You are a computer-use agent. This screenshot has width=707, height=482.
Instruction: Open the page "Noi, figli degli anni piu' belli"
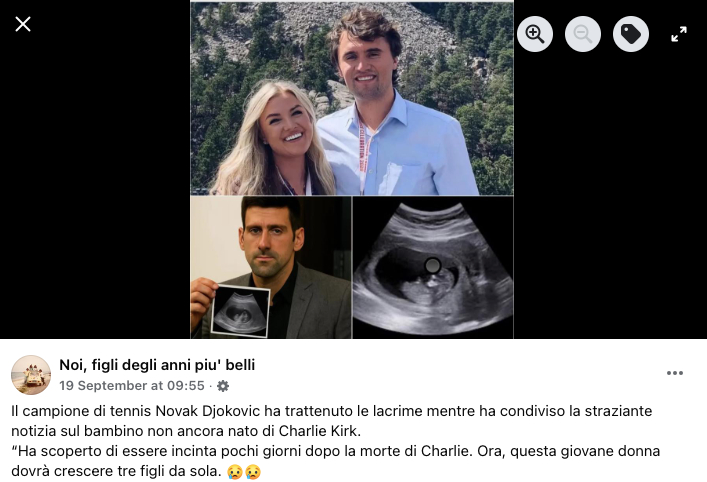click(157, 365)
